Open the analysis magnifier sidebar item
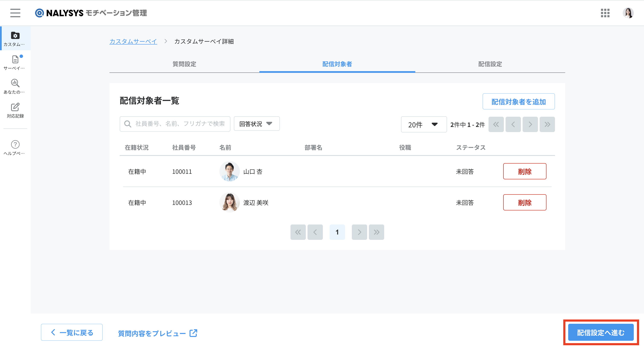The image size is (644, 351). [15, 86]
